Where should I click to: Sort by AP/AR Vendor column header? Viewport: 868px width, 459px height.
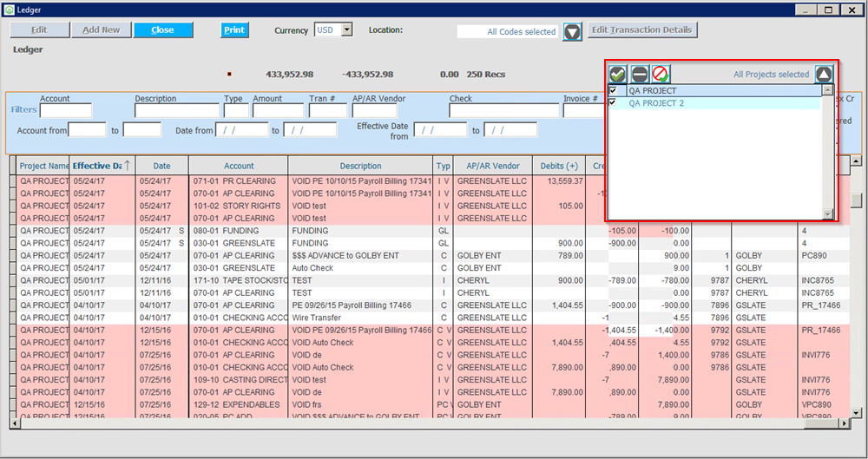click(493, 166)
